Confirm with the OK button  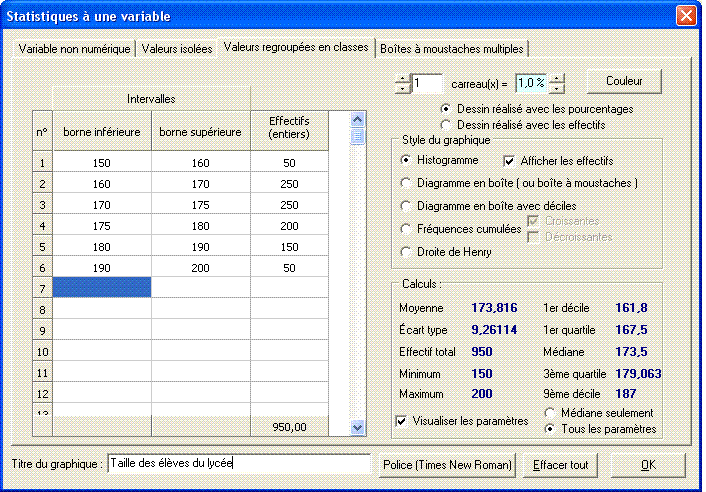(x=648, y=465)
